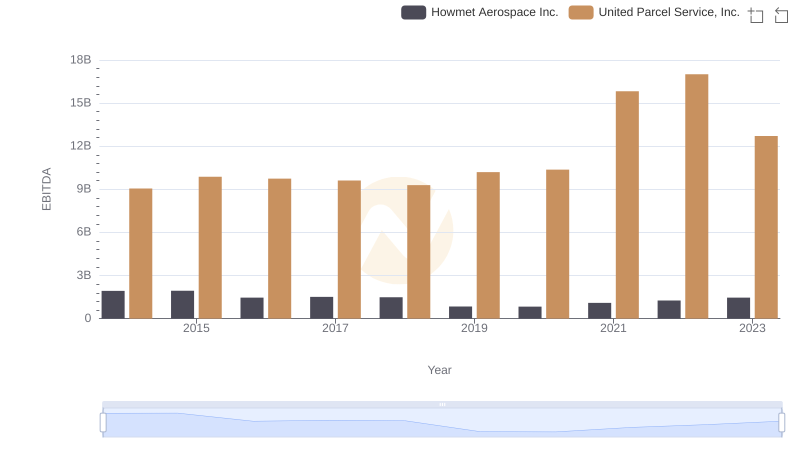Click the Howmet bar for 2017

(x=321, y=308)
